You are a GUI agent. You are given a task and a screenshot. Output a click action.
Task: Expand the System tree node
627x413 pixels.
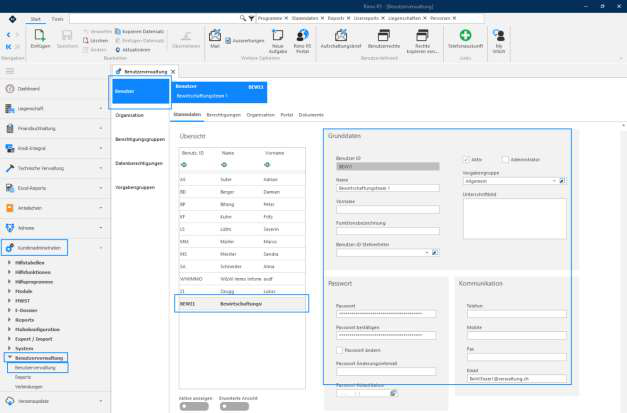click(x=10, y=348)
